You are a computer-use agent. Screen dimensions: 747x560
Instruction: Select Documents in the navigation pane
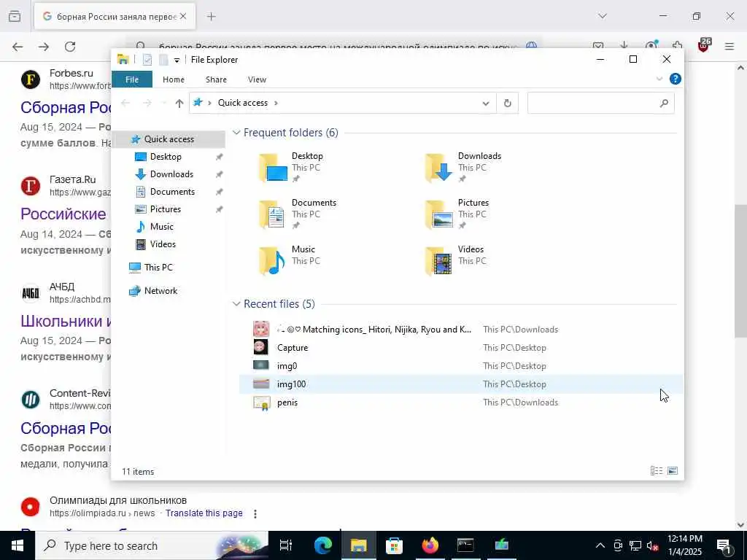(x=172, y=192)
